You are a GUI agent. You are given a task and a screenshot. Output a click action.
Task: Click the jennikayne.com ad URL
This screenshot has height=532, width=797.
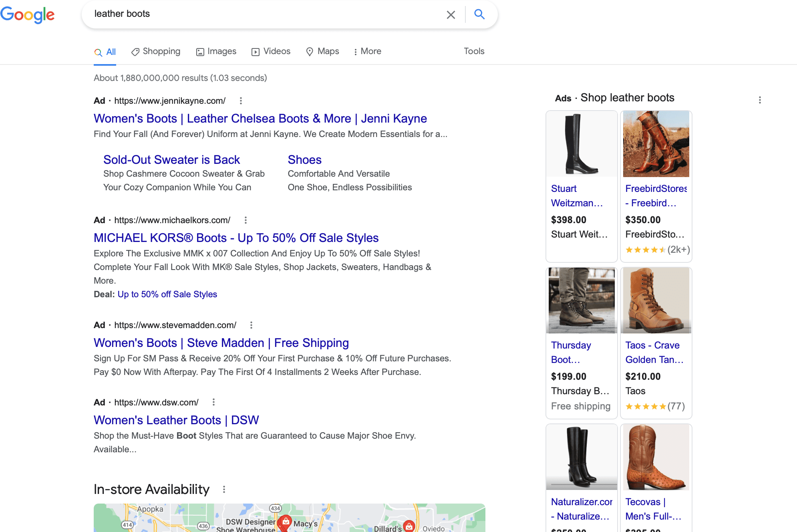[170, 101]
